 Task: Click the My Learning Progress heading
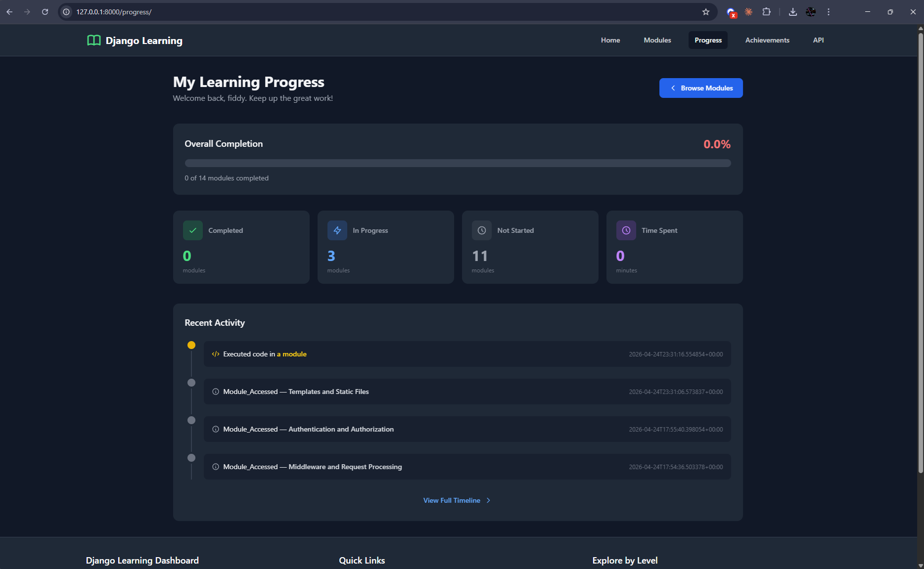point(248,82)
